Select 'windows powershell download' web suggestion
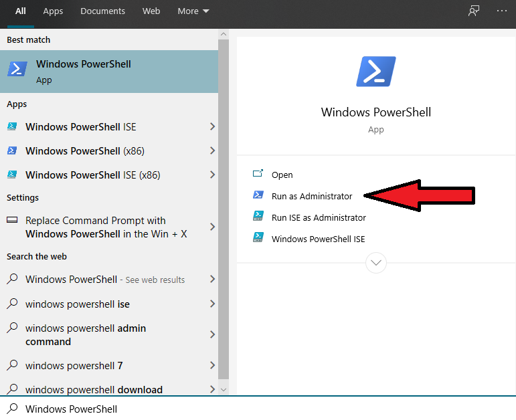 tap(109, 389)
